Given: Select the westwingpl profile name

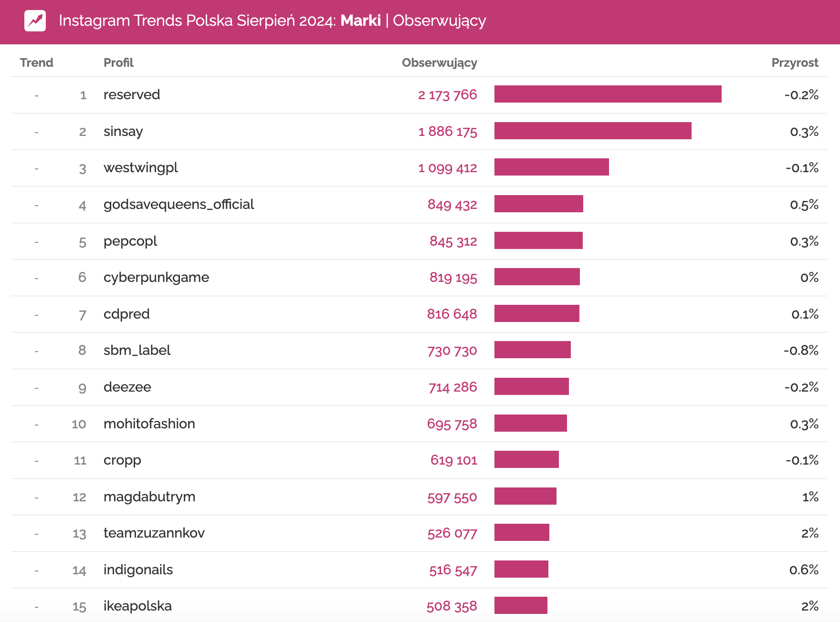Looking at the screenshot, I should (x=141, y=168).
